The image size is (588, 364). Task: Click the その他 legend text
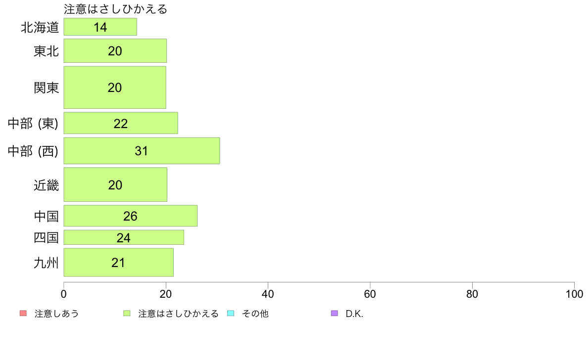pyautogui.click(x=255, y=314)
